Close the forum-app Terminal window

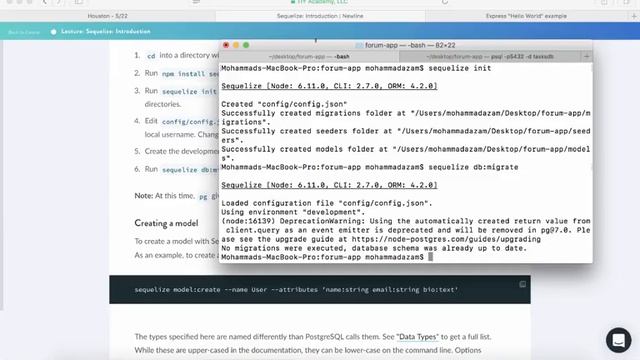click(226, 45)
